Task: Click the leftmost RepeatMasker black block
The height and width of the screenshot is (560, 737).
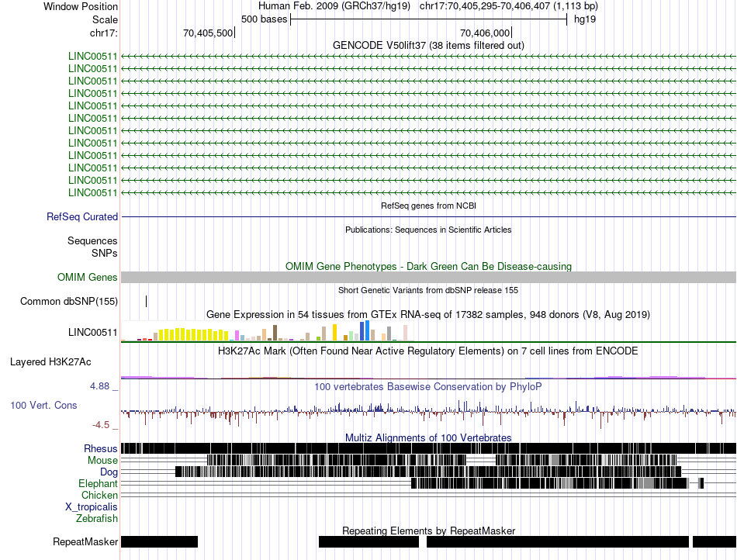Action: [159, 541]
